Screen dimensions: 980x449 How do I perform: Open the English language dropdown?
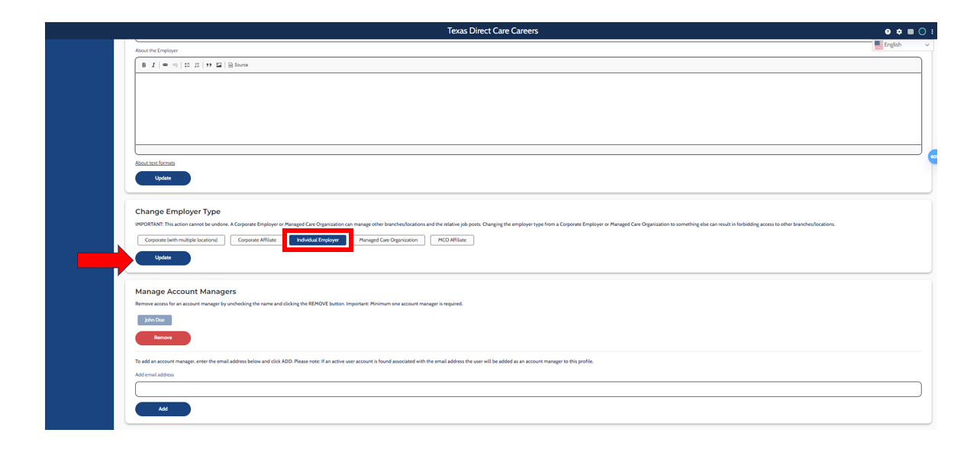(902, 45)
